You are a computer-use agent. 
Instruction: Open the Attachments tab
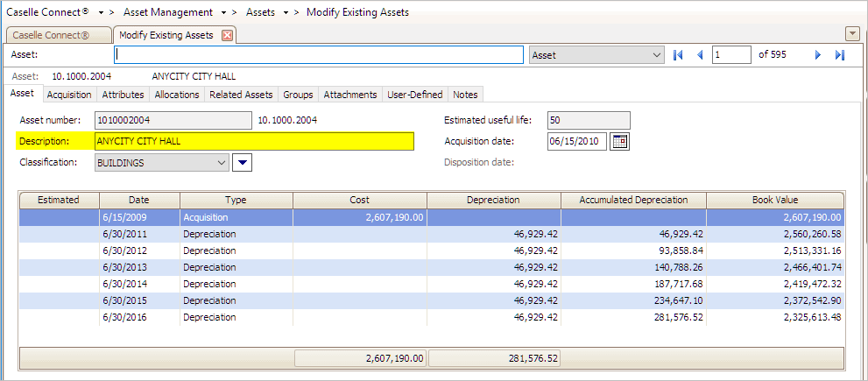click(349, 95)
